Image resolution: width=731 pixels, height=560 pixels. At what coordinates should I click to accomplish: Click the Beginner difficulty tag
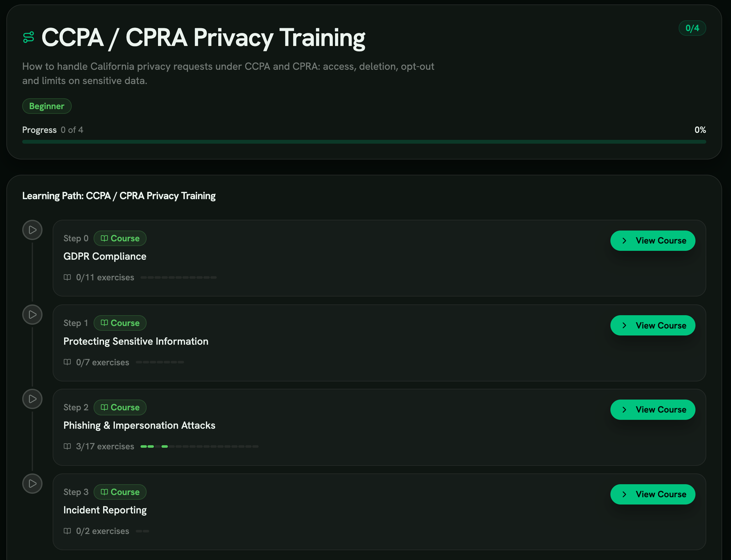coord(47,106)
